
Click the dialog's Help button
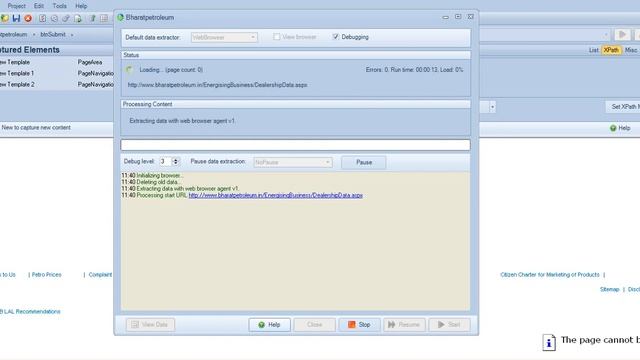click(x=269, y=324)
